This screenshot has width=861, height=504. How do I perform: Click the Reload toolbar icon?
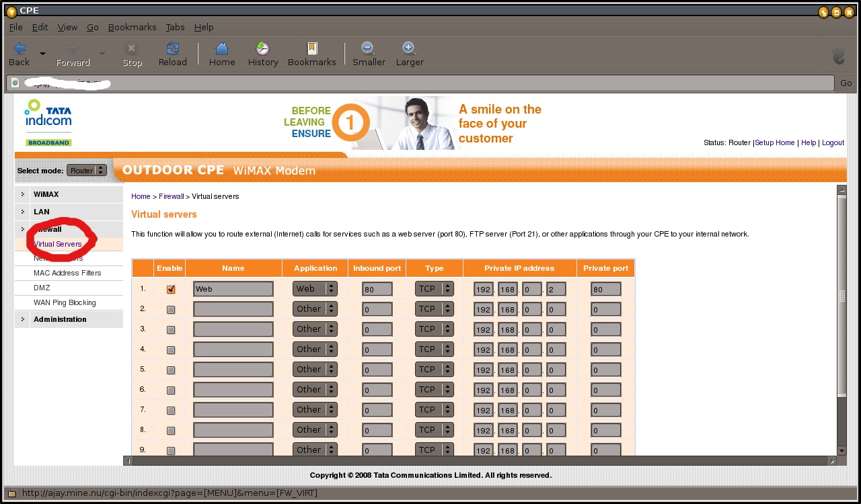coord(173,48)
